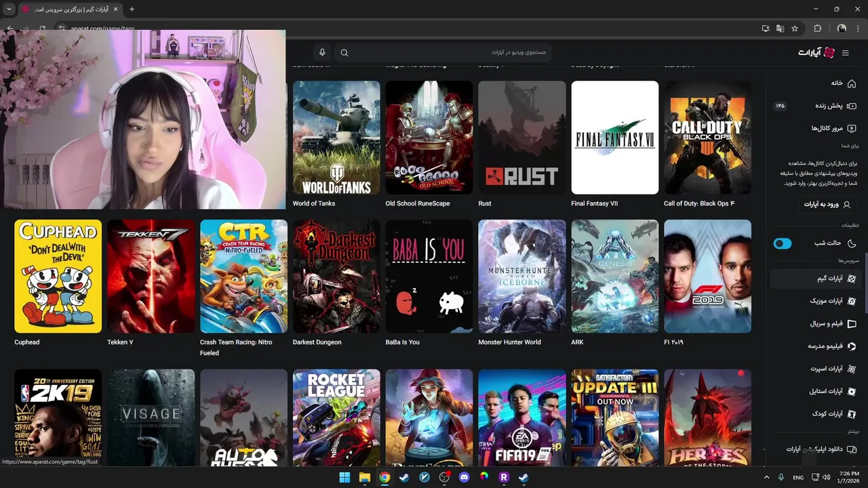Click the volume icon in system tray
868x488 pixels.
coord(825,477)
